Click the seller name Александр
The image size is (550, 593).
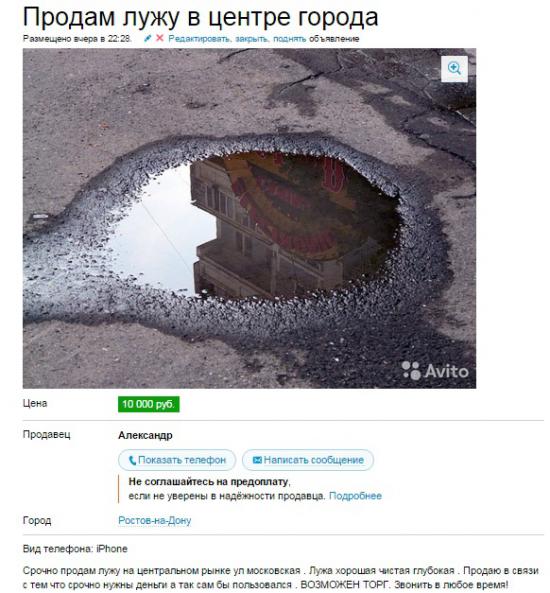(145, 436)
